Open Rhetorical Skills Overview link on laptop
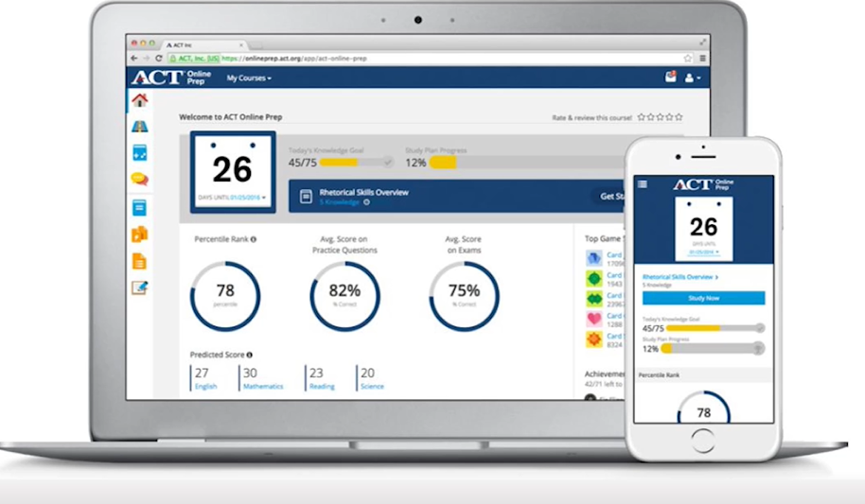The image size is (865, 504). pyautogui.click(x=364, y=193)
